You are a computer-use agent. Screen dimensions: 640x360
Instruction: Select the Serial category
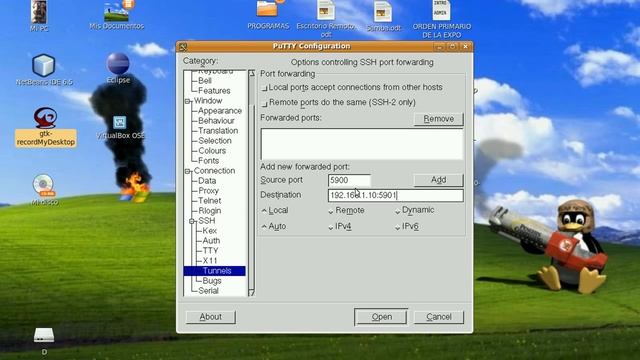click(x=209, y=291)
